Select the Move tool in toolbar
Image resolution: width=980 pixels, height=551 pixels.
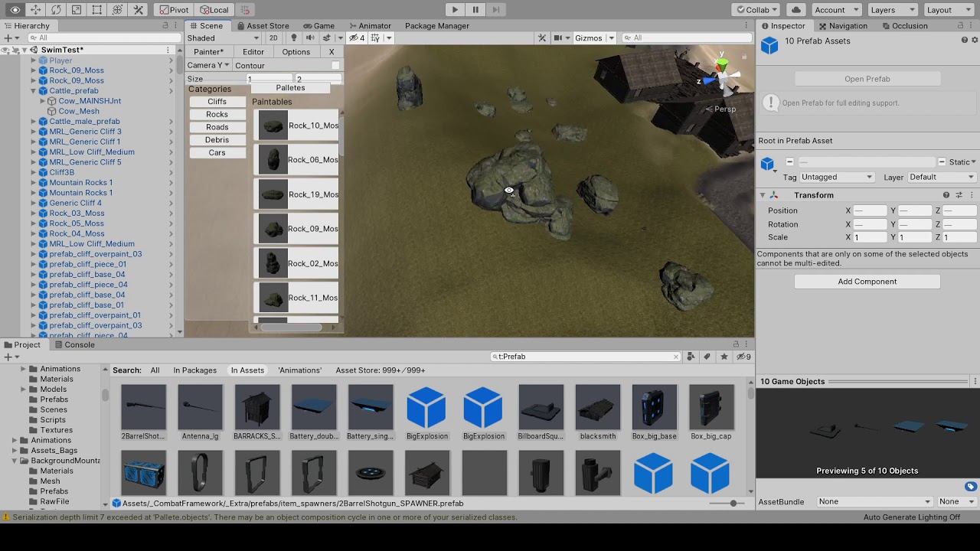[x=35, y=10]
